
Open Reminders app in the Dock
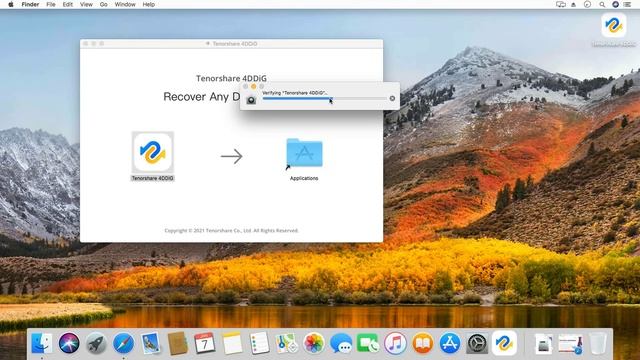[x=260, y=343]
